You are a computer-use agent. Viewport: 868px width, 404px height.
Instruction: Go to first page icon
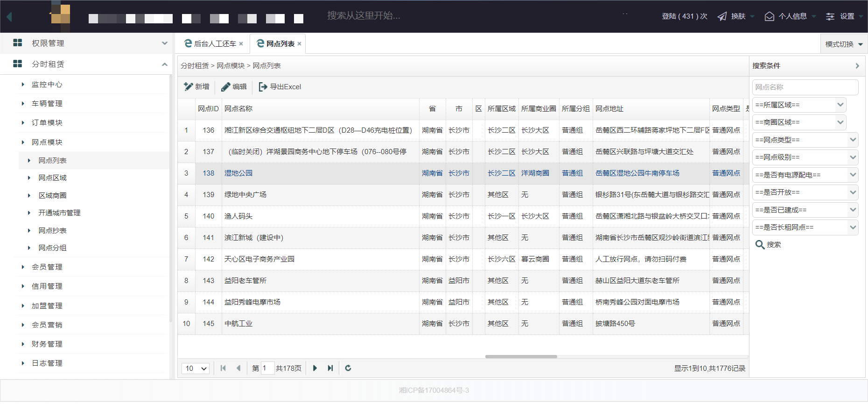[x=223, y=368]
